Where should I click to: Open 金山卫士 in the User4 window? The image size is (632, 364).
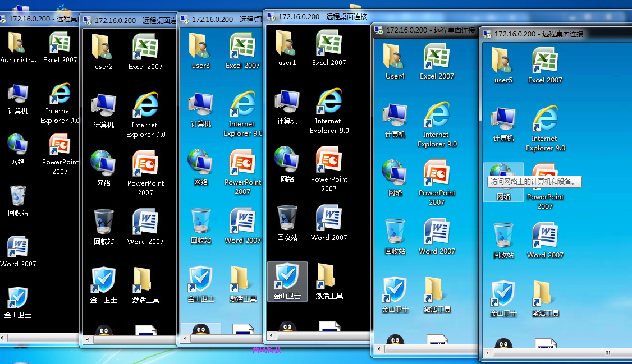[395, 295]
